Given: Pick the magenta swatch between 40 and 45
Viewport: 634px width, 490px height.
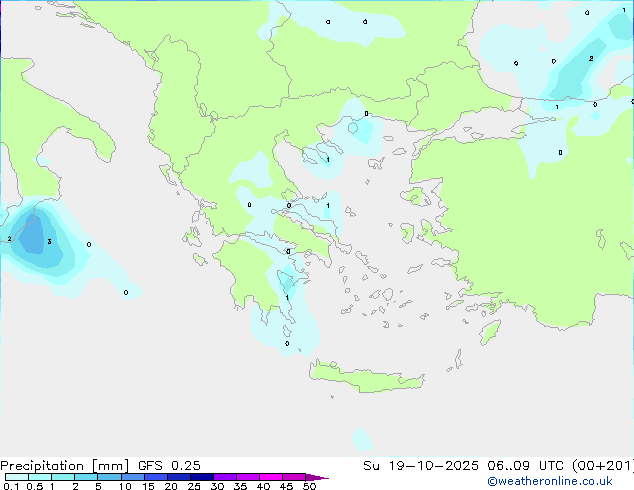Looking at the screenshot, I should tap(271, 477).
